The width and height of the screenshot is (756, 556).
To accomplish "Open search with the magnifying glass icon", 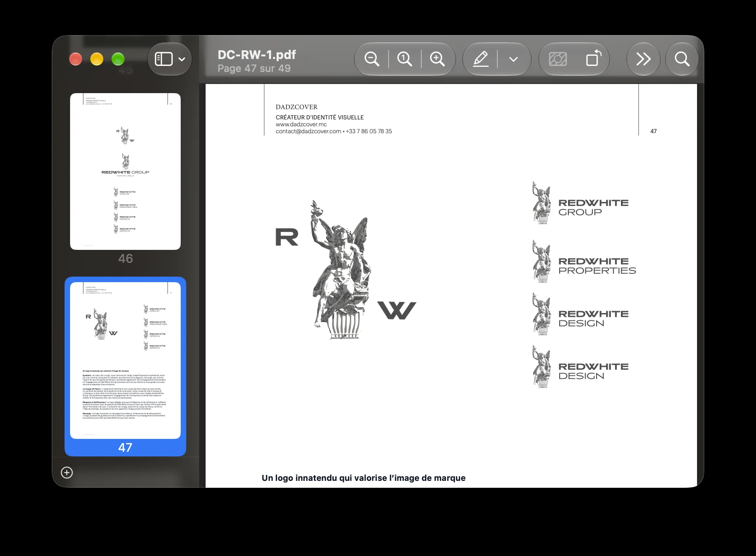I will 682,59.
